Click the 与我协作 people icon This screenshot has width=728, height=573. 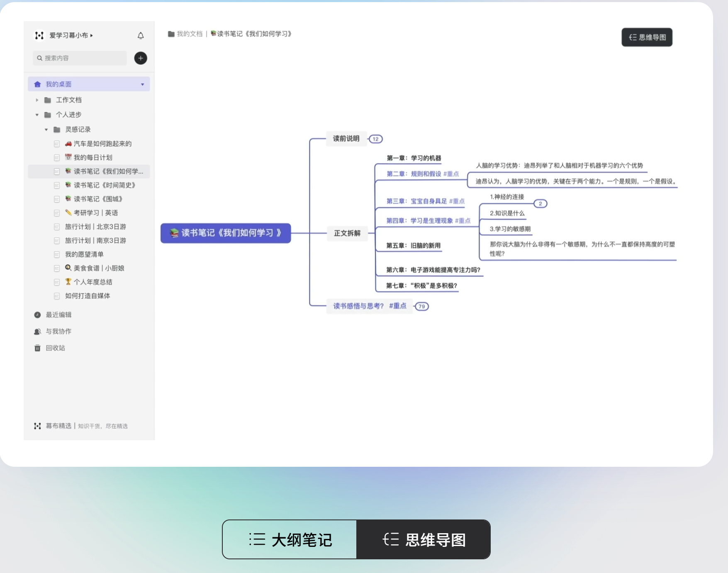point(37,332)
